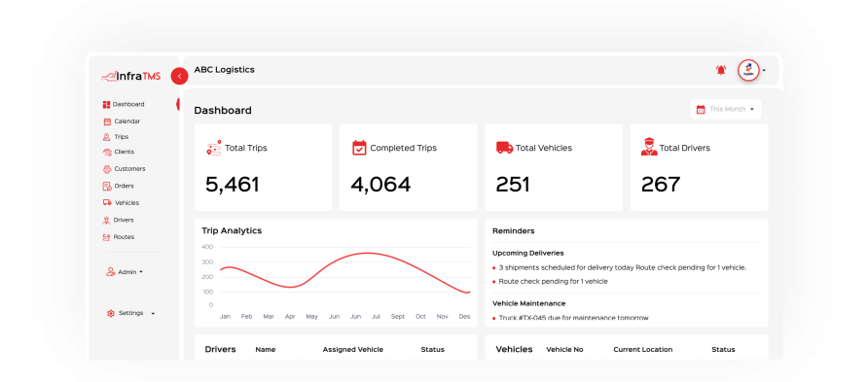
Task: Click the Current Location column header
Action: coord(642,349)
